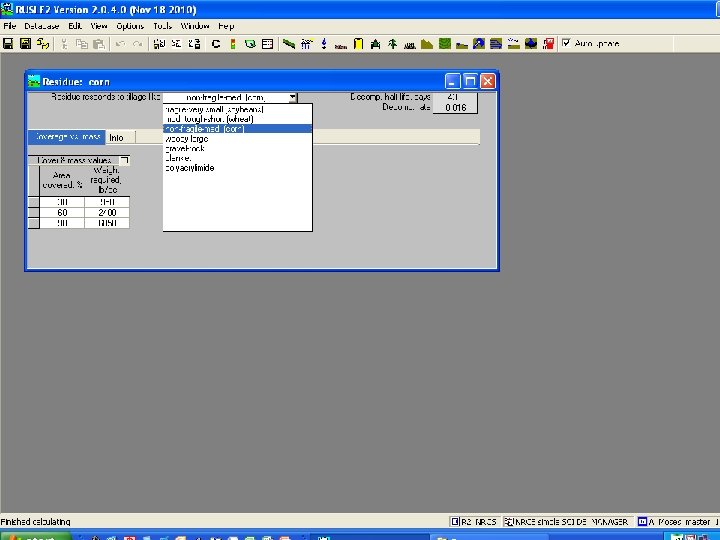The height and width of the screenshot is (540, 720).
Task: Click the traffic light toolbar icon
Action: (233, 44)
